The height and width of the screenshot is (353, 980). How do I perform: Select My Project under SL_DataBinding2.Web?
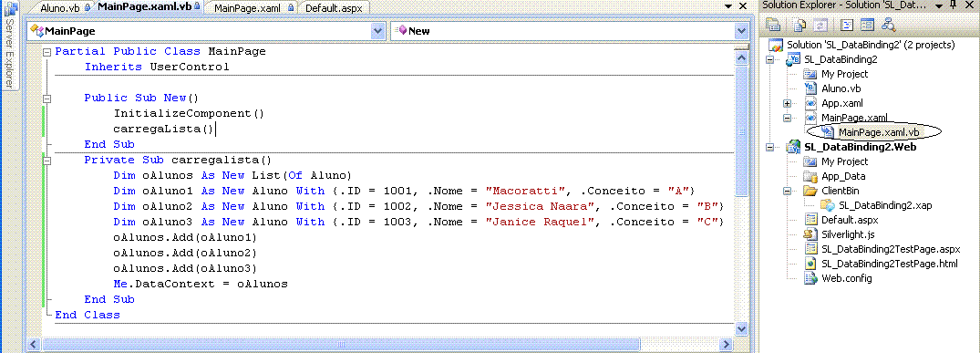[844, 161]
